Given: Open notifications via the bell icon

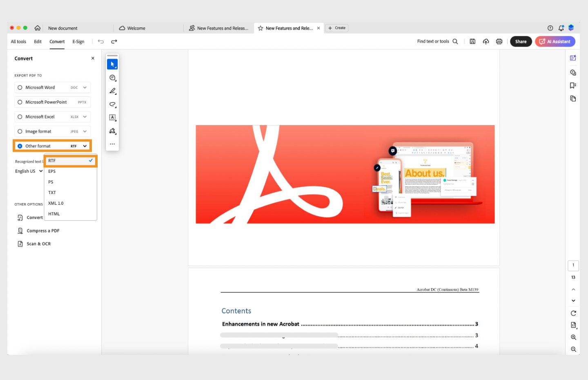Looking at the screenshot, I should (561, 28).
